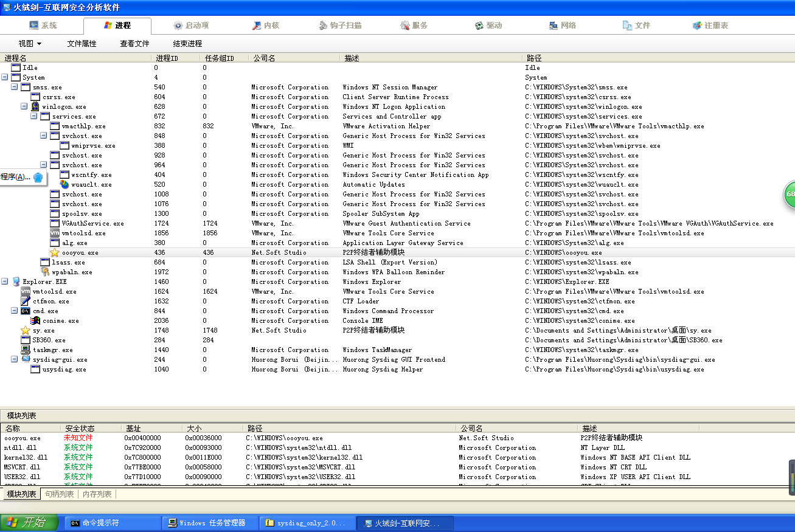Screen dimensions: 795x532
Task: Click the 查看文件 toolbar button
Action: (x=134, y=44)
